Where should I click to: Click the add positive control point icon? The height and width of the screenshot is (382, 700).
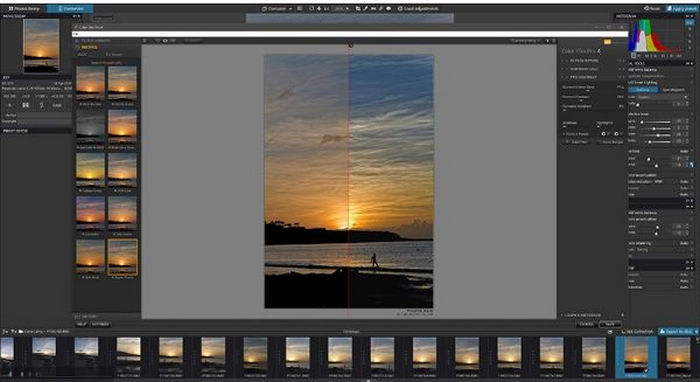(604, 134)
